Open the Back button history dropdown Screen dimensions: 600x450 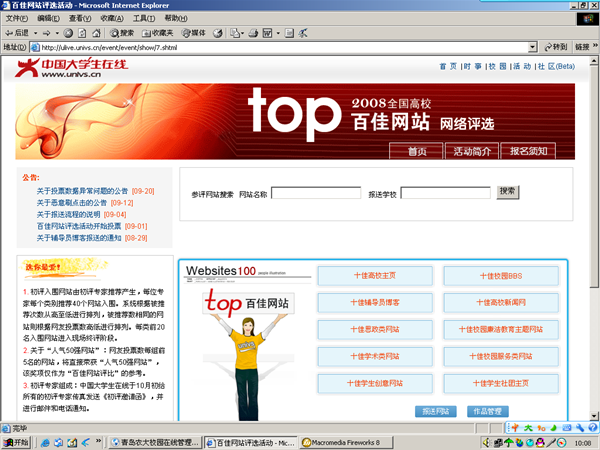[x=36, y=33]
